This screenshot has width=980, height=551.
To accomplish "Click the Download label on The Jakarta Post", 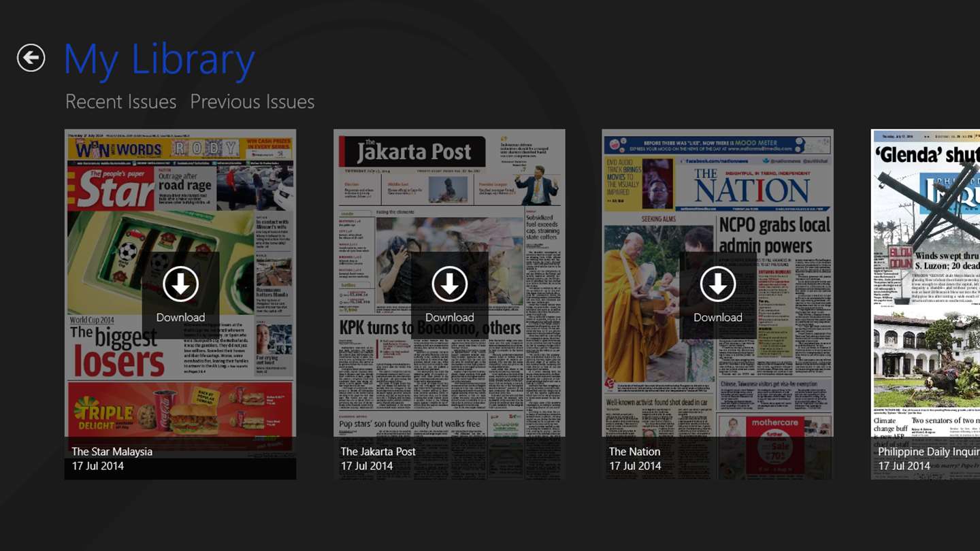I will click(x=449, y=318).
